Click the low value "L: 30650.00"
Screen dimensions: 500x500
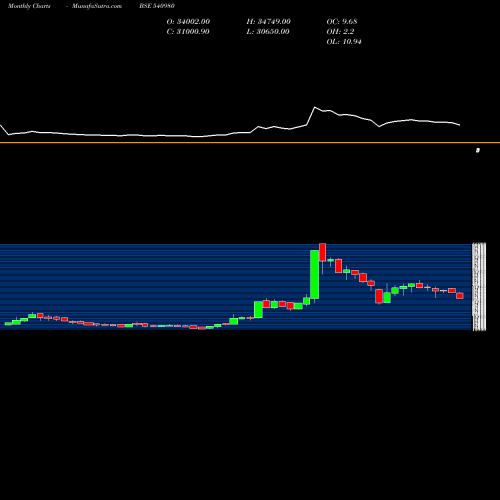pyautogui.click(x=268, y=31)
